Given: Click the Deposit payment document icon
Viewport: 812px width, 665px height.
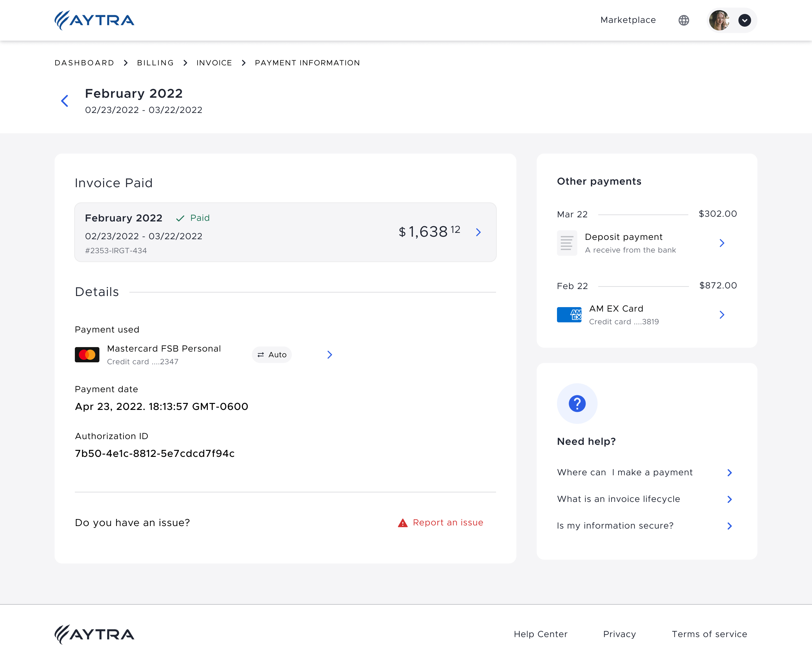Looking at the screenshot, I should click(567, 243).
